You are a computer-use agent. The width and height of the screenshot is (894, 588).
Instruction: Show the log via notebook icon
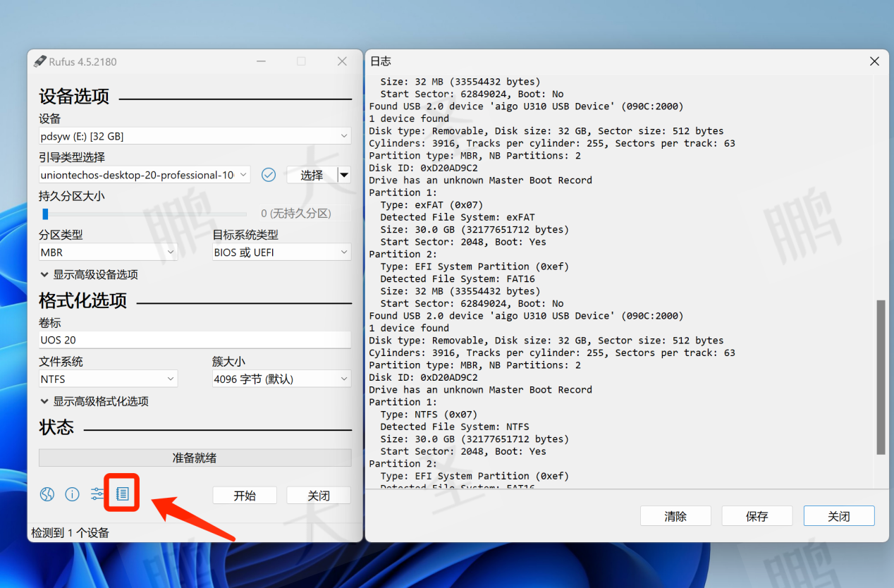pos(123,494)
